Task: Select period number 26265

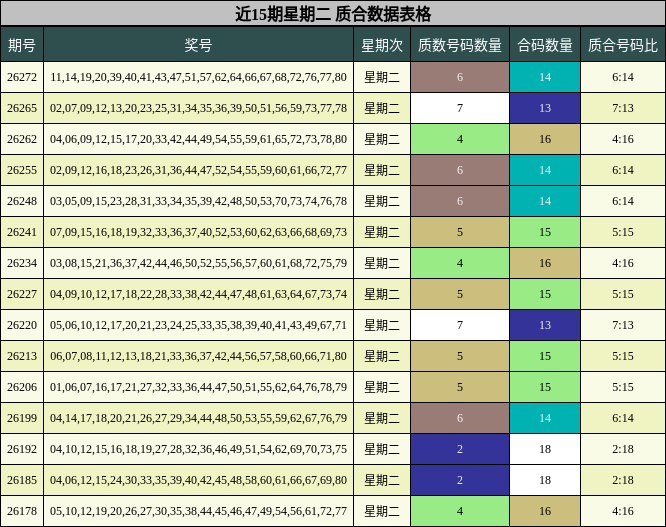Action: point(22,108)
